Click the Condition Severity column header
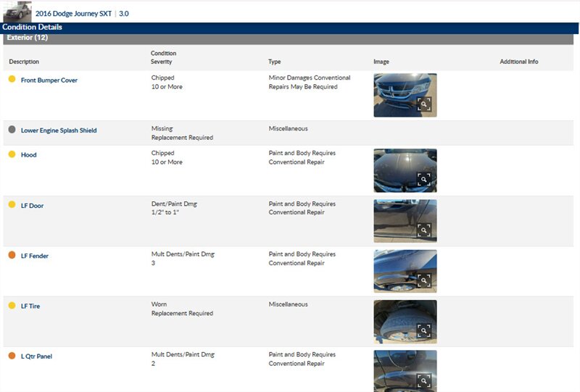The image size is (580, 392). click(164, 58)
